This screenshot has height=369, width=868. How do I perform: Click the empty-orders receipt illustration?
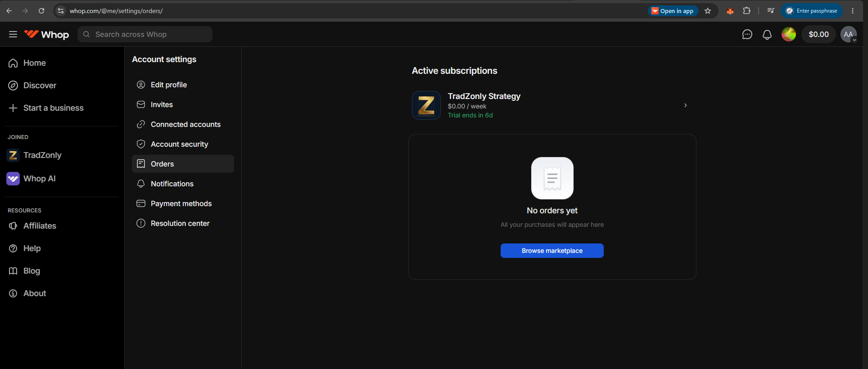pos(552,178)
